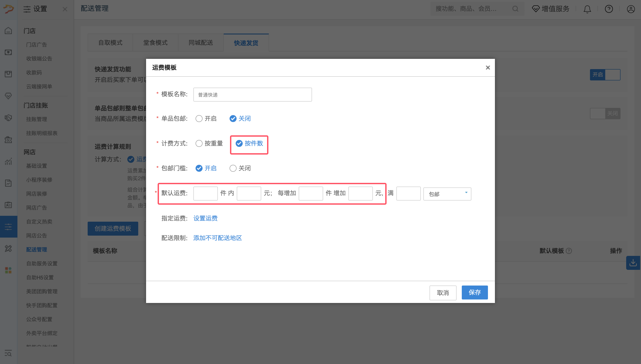This screenshot has width=641, height=364.
Task: Click the 增值服务 diamond icon
Action: tap(535, 9)
